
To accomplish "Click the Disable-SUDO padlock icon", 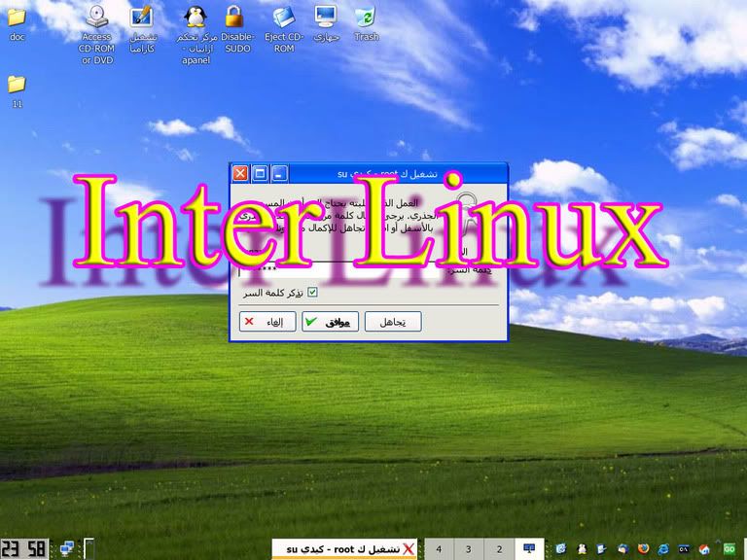I will coord(237,28).
